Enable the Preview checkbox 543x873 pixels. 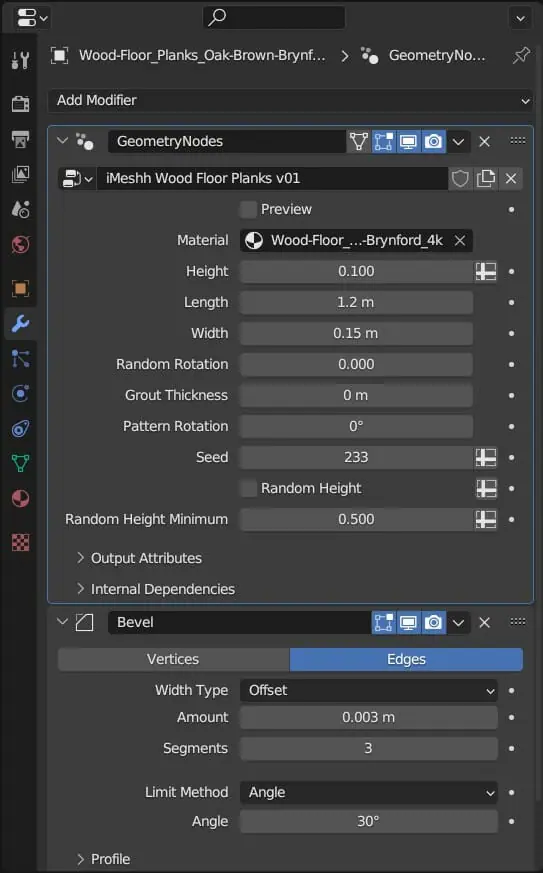click(x=248, y=209)
